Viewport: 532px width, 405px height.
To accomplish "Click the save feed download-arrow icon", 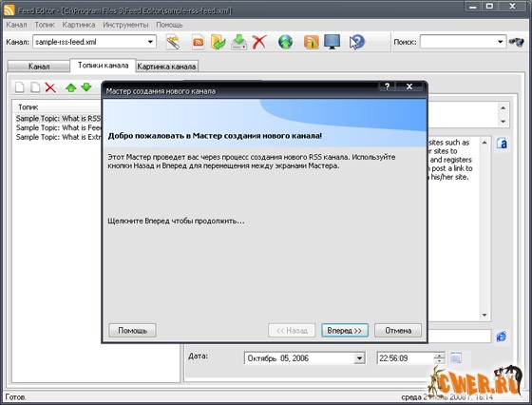I will pyautogui.click(x=239, y=43).
